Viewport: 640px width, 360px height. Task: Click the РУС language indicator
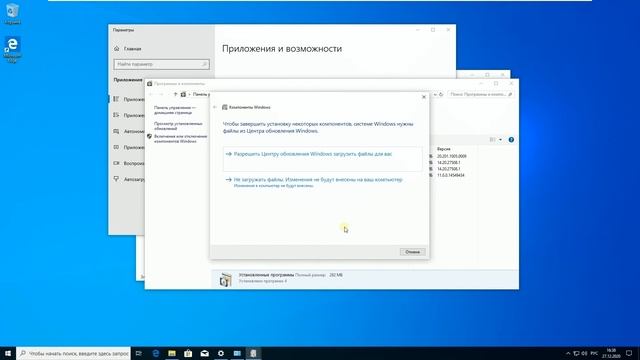(594, 353)
